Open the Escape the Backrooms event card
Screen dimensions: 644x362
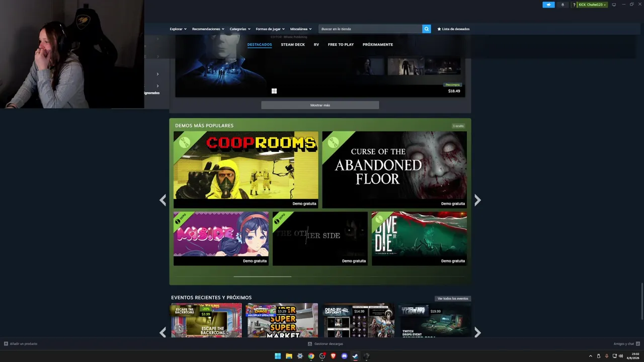tap(206, 320)
